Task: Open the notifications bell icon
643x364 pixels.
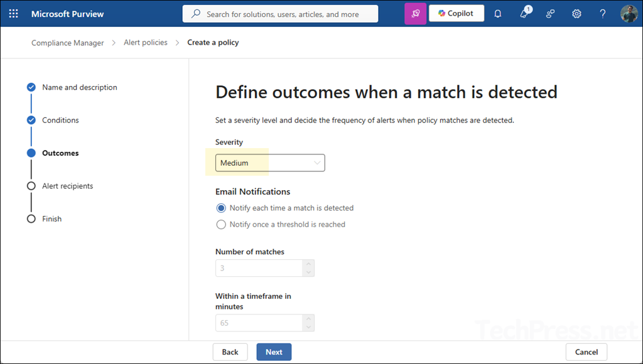Action: 497,14
